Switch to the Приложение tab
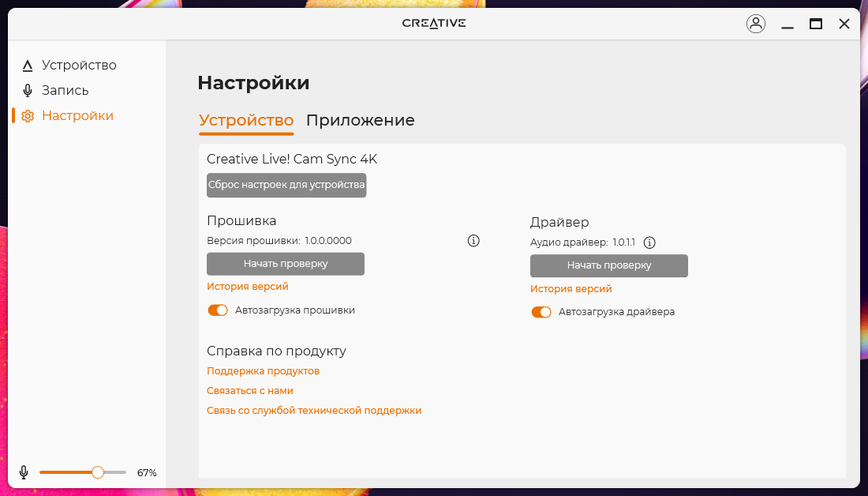 tap(361, 120)
